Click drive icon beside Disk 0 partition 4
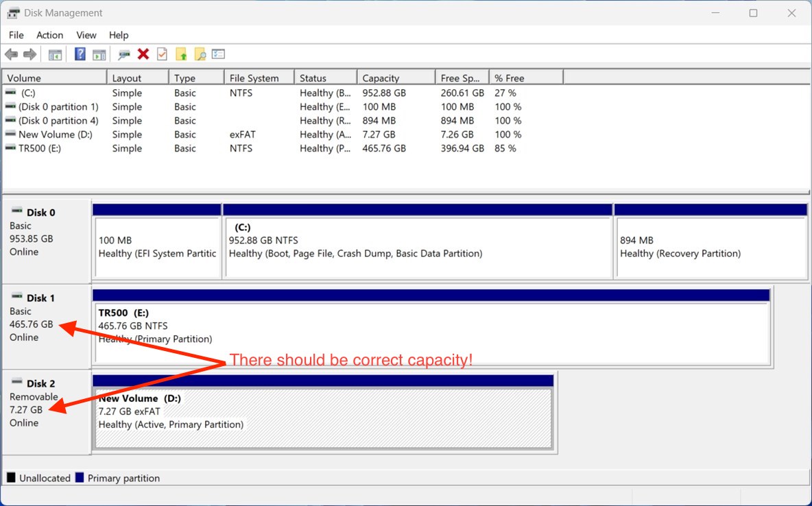812x506 pixels. coord(10,120)
